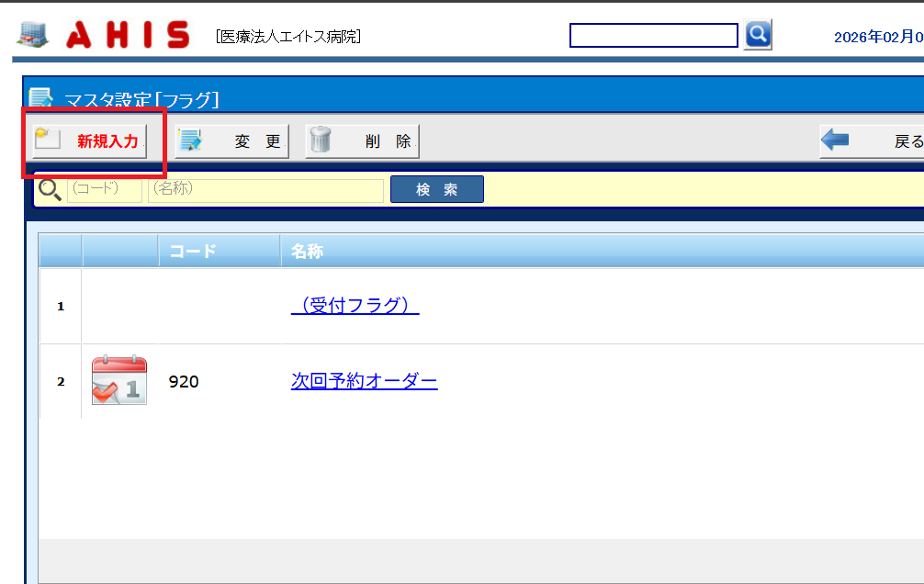
Task: Click the magnifier search button in header
Action: click(758, 35)
